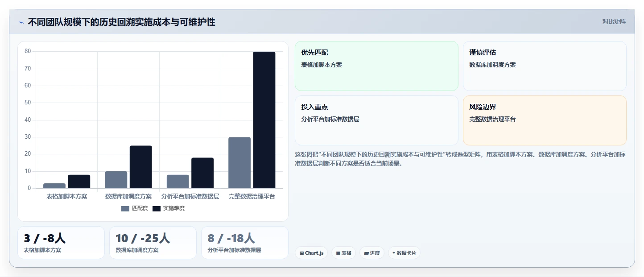Toggle the 实施难度 legend swatch
Screen dimensions: 644x277
pos(157,208)
